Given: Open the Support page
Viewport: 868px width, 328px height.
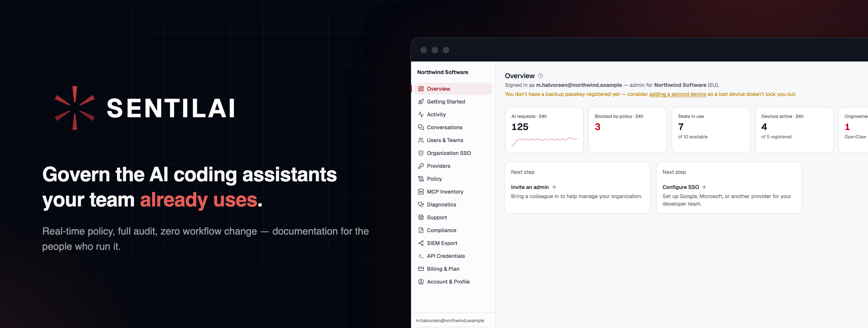Looking at the screenshot, I should click(453, 217).
